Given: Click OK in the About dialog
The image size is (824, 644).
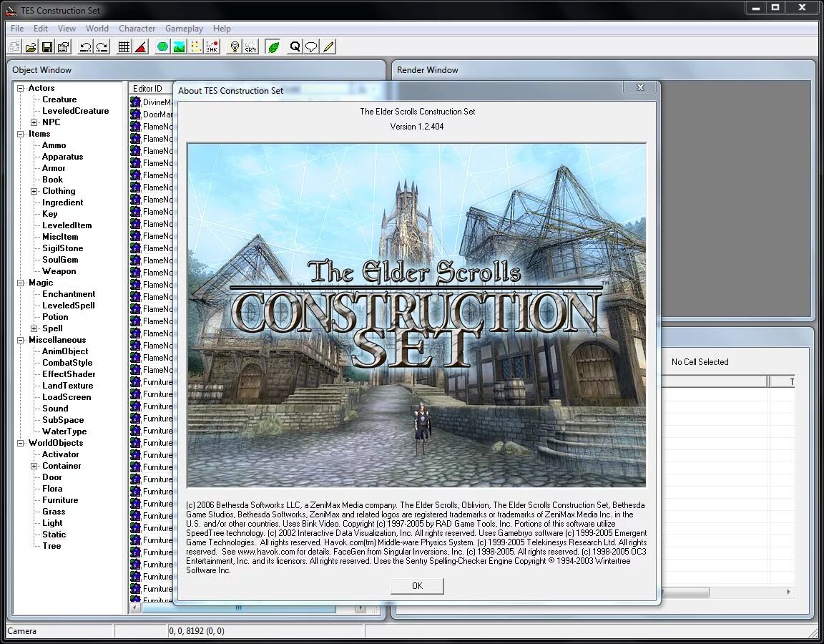Looking at the screenshot, I should [x=417, y=585].
